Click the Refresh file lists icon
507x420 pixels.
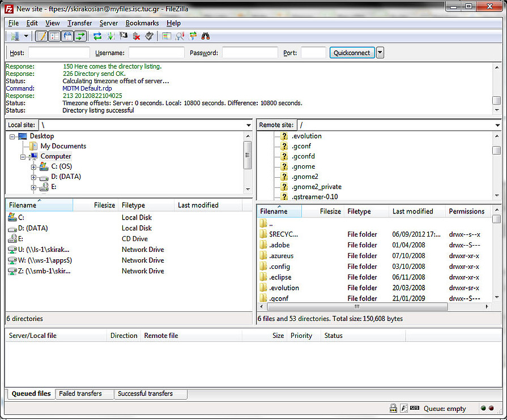[x=97, y=36]
